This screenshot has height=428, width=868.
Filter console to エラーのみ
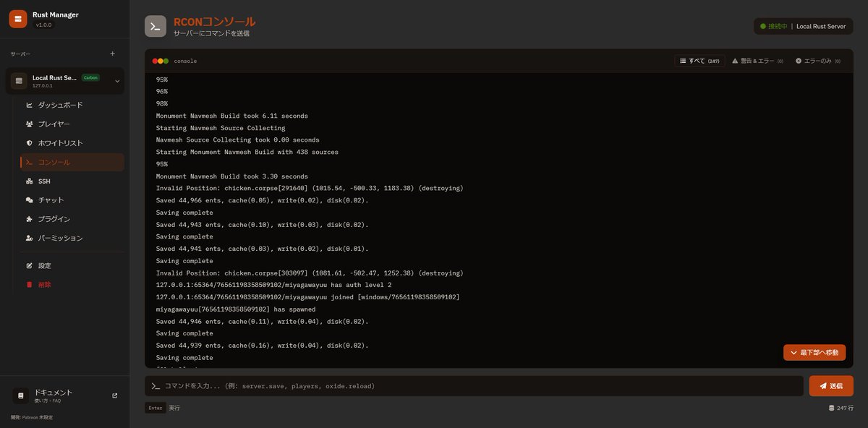818,61
